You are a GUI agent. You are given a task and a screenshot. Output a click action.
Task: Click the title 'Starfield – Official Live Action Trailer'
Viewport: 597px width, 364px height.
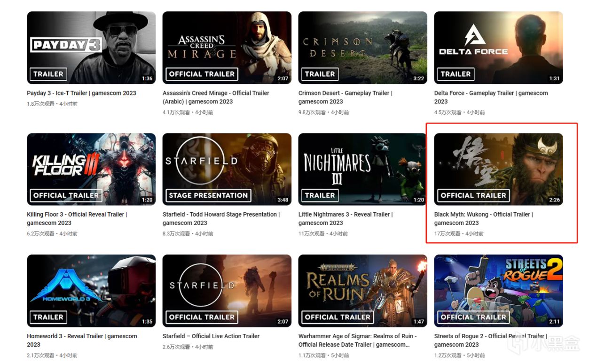[x=211, y=336]
